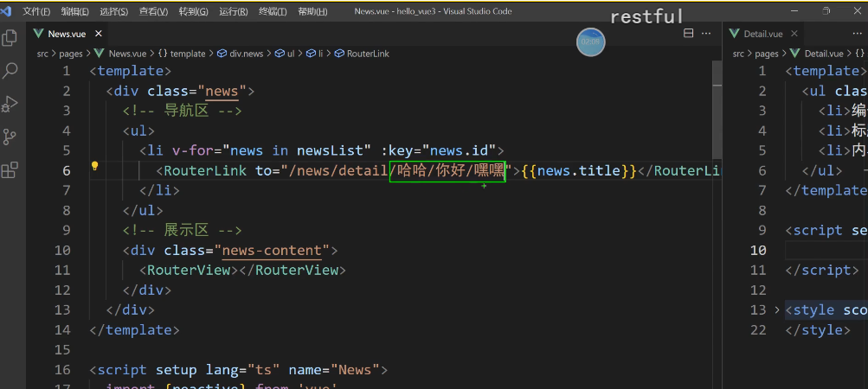Switch to the Detail.vue tab
The width and height of the screenshot is (868, 389).
point(762,34)
